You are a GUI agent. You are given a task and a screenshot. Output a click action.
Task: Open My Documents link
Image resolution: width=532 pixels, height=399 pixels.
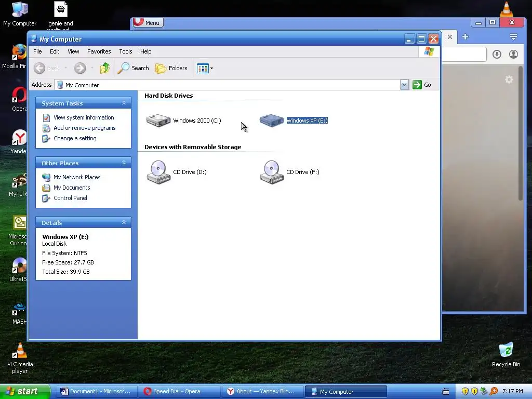click(72, 188)
